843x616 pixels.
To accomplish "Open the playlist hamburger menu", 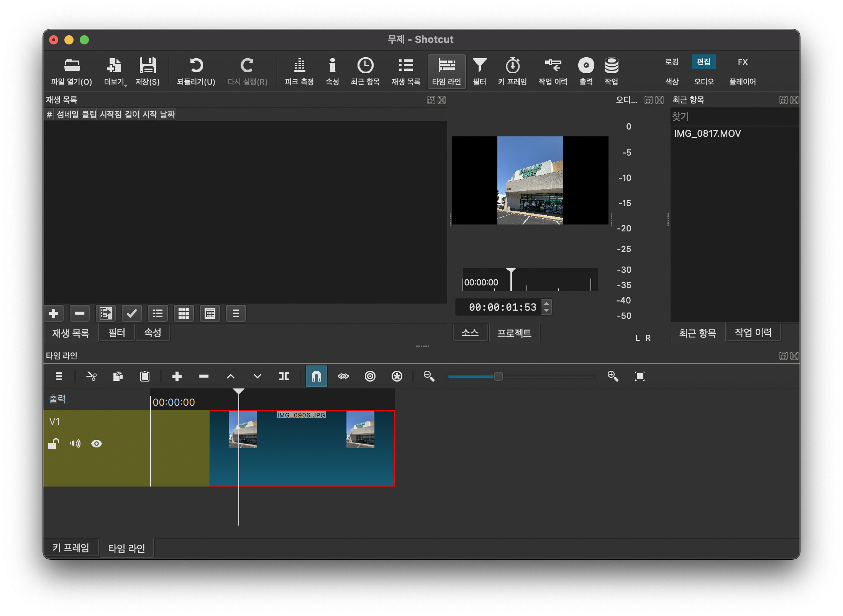I will click(236, 314).
